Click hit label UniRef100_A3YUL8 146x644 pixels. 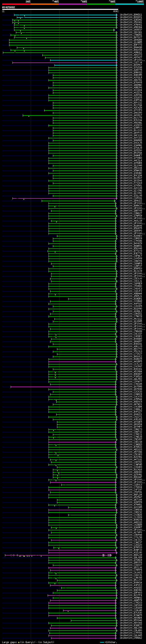pyautogui.click(x=131, y=77)
